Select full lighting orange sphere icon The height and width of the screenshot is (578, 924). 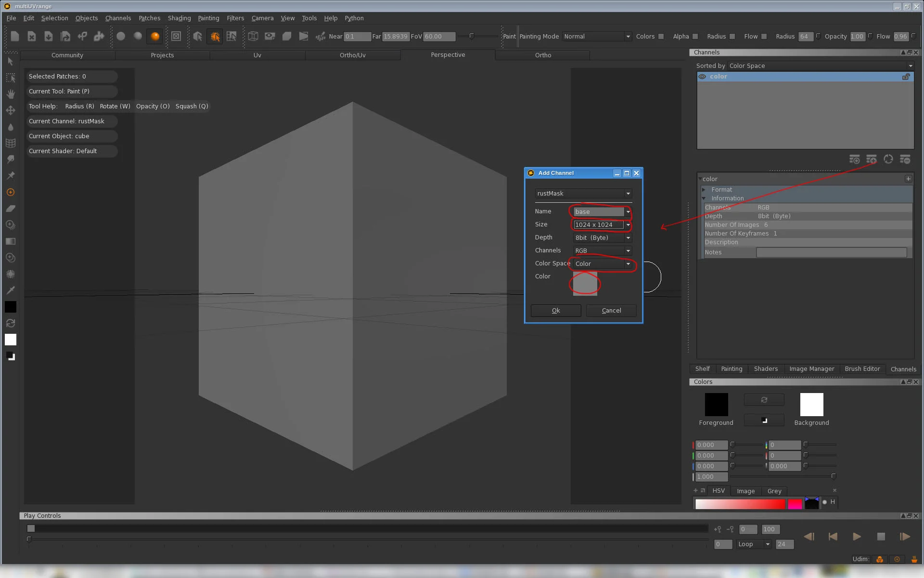155,36
